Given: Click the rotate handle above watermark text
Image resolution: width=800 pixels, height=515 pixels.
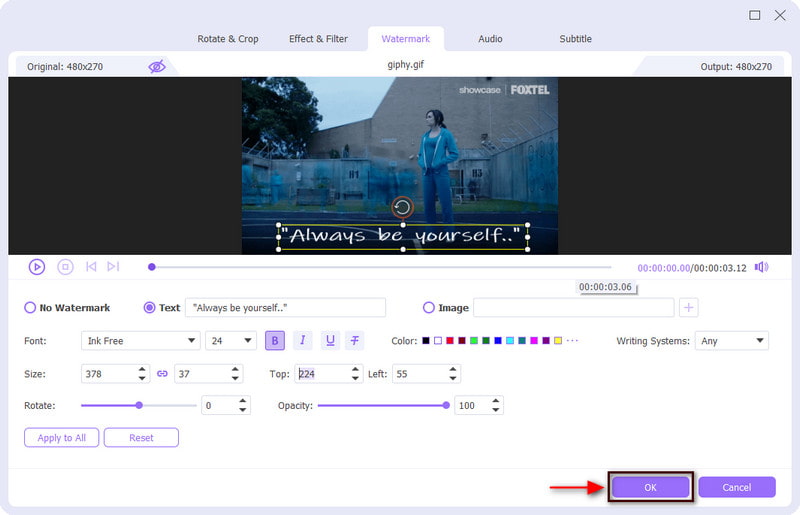Looking at the screenshot, I should tap(402, 207).
